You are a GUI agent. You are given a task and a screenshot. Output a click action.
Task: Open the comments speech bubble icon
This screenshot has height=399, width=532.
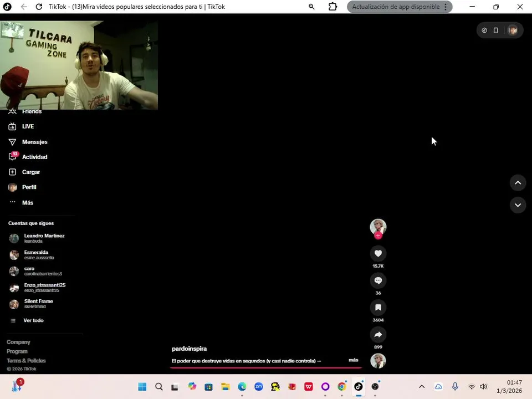click(378, 280)
